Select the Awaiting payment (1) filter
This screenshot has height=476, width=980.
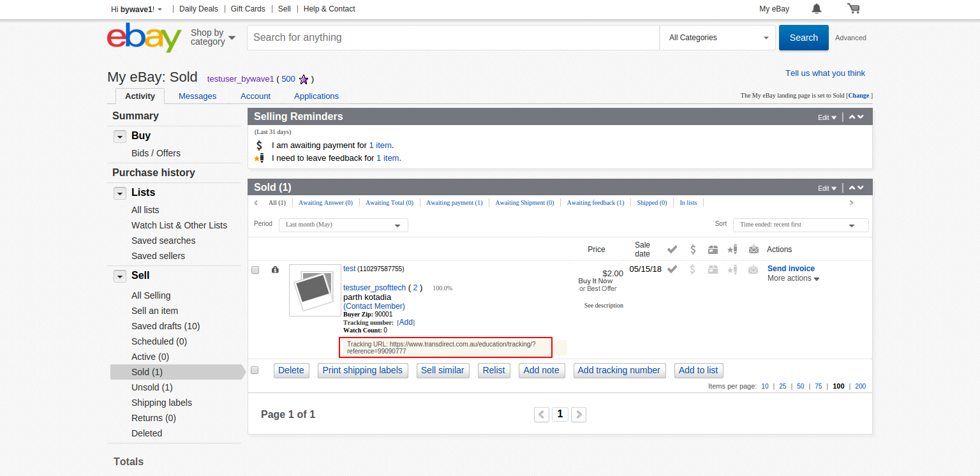[454, 203]
